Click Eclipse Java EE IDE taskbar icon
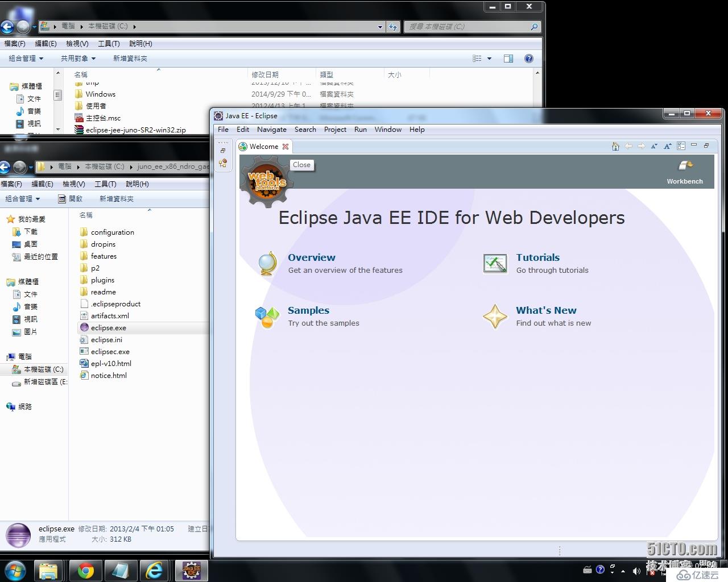The height and width of the screenshot is (582, 728). tap(191, 570)
